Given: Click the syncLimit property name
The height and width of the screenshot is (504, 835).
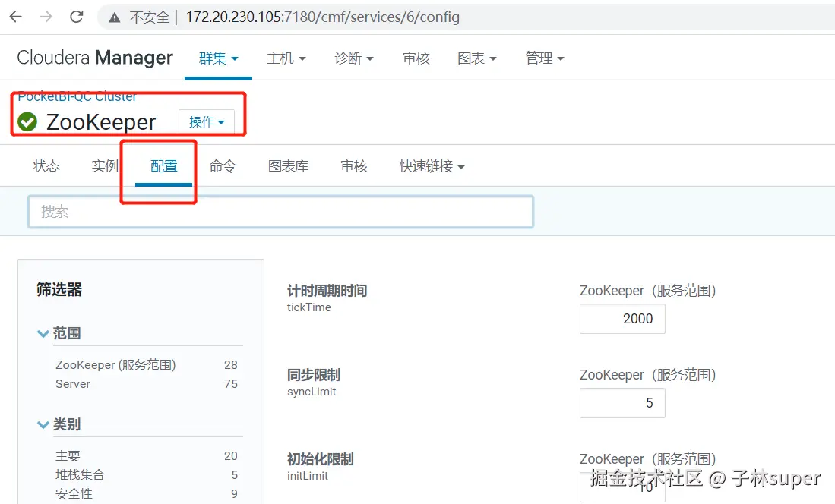Looking at the screenshot, I should coord(312,392).
